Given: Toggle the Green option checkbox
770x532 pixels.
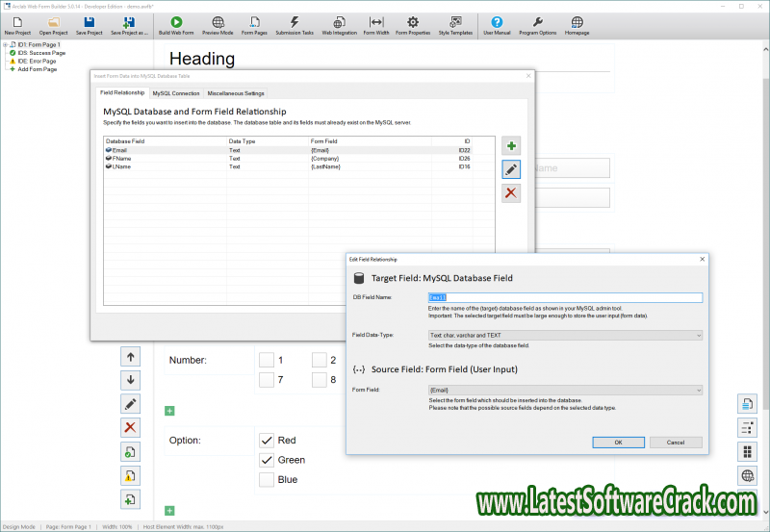Looking at the screenshot, I should (267, 460).
